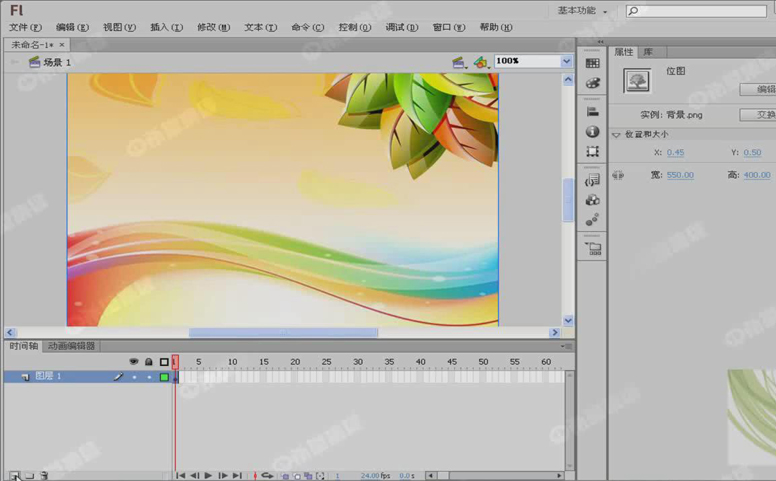Open the Info panel icon
This screenshot has height=481, width=776.
tap(593, 132)
